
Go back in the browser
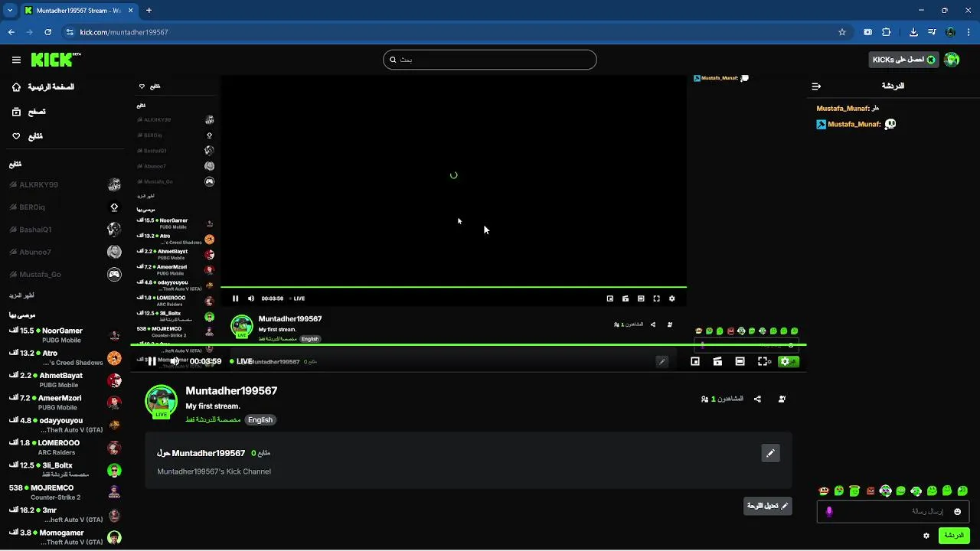click(11, 32)
